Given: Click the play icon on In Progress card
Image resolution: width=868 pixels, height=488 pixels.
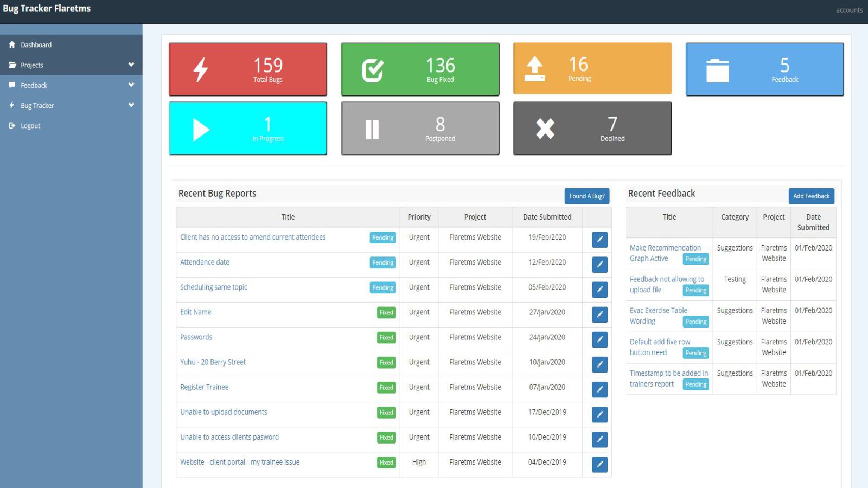Looking at the screenshot, I should (x=201, y=130).
